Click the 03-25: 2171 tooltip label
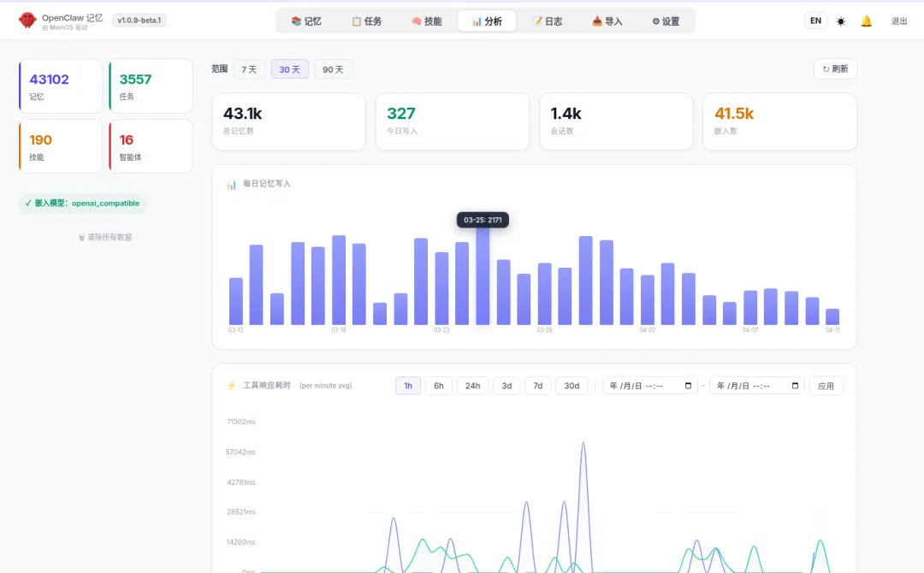924x573 pixels. [x=483, y=220]
